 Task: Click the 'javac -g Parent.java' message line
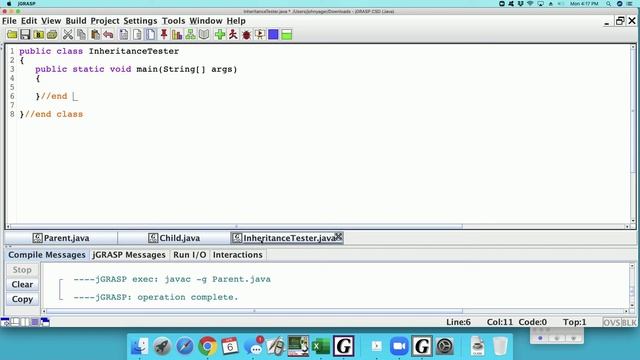172,279
